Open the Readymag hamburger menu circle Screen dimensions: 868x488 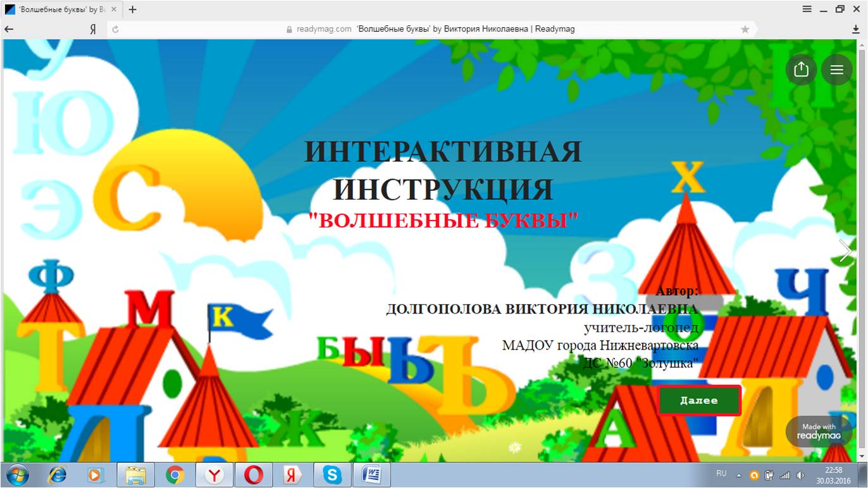click(837, 70)
